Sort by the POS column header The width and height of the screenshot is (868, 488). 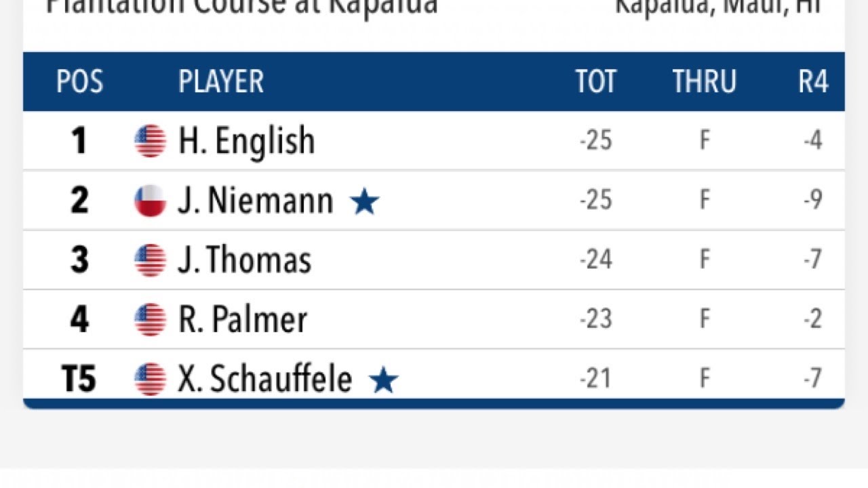pos(79,82)
